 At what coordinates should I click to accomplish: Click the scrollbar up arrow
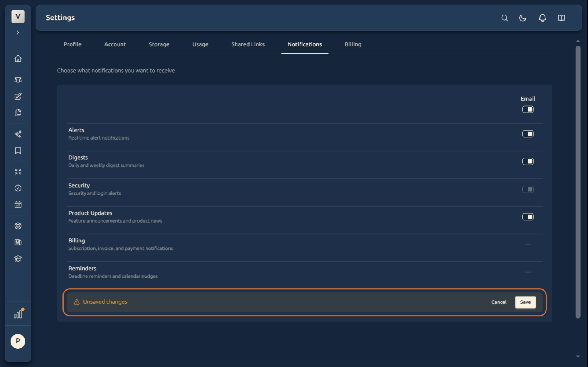pyautogui.click(x=578, y=41)
